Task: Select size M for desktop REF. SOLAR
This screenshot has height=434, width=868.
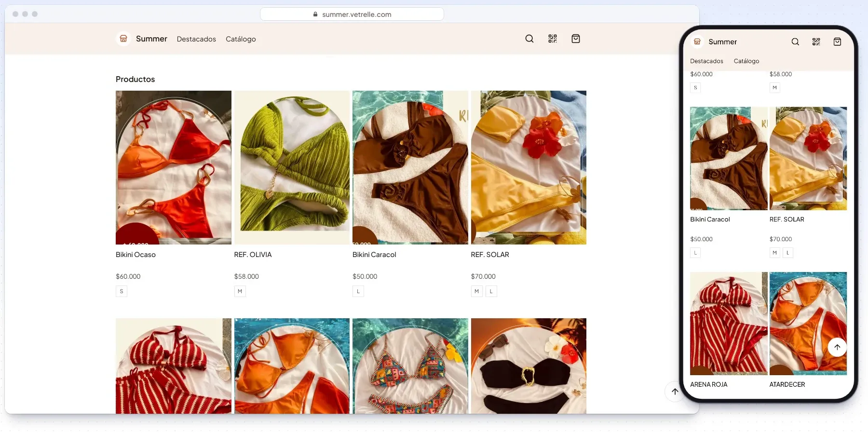Action: (x=476, y=291)
